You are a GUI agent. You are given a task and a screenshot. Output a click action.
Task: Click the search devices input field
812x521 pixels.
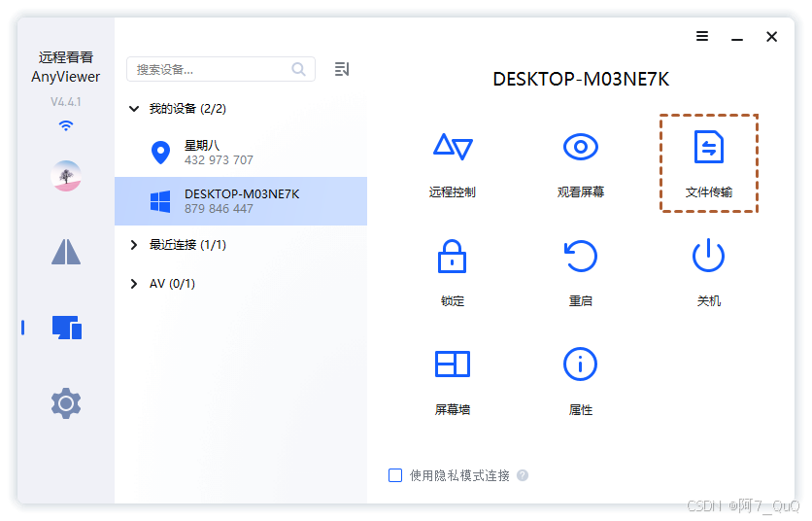tap(220, 69)
